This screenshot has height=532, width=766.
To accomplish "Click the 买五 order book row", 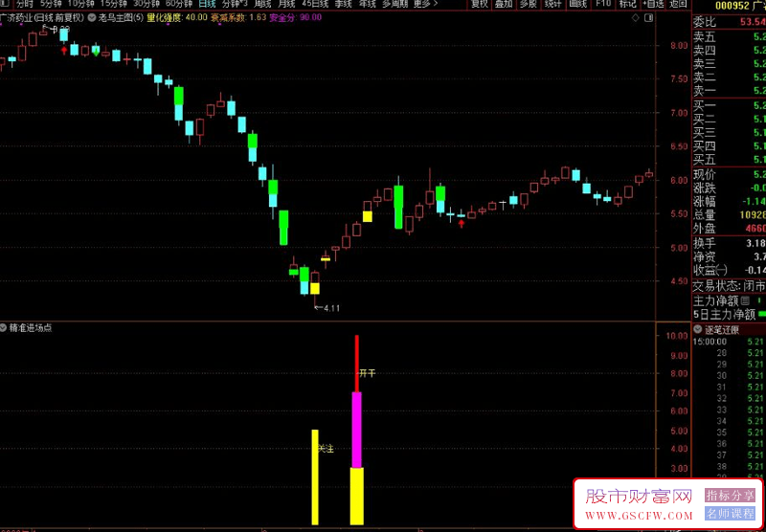I will coord(730,160).
